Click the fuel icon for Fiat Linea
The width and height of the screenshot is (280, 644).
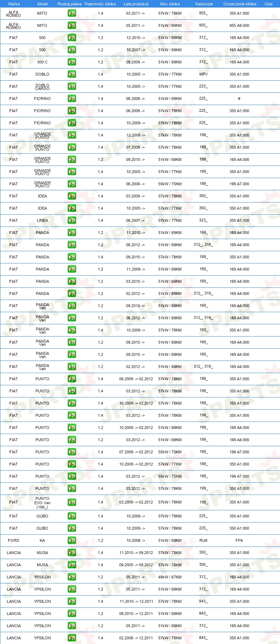[x=72, y=220]
